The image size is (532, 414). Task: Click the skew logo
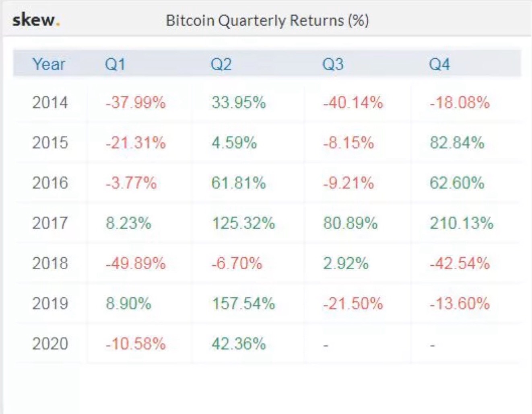click(36, 20)
